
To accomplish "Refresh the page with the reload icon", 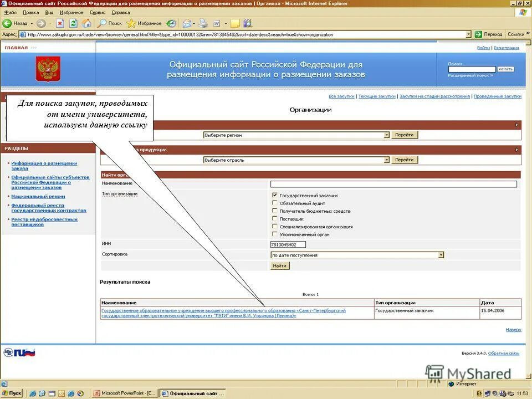I will 74,23.
